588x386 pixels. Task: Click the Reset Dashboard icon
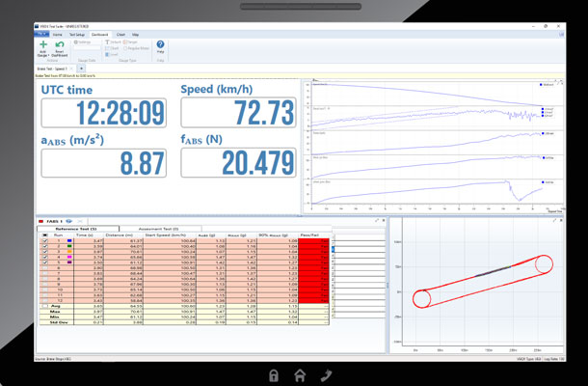[x=60, y=44]
